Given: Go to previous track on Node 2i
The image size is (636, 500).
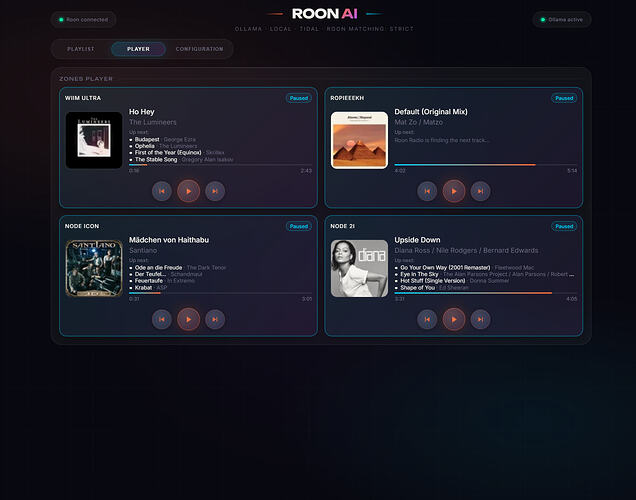Looking at the screenshot, I should 427,320.
